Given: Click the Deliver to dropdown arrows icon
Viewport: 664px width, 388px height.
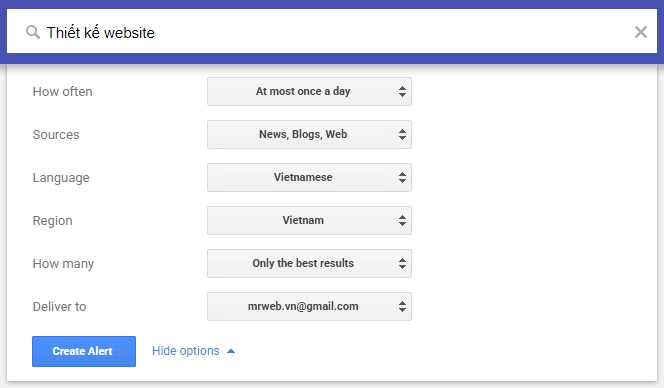Looking at the screenshot, I should [x=402, y=306].
